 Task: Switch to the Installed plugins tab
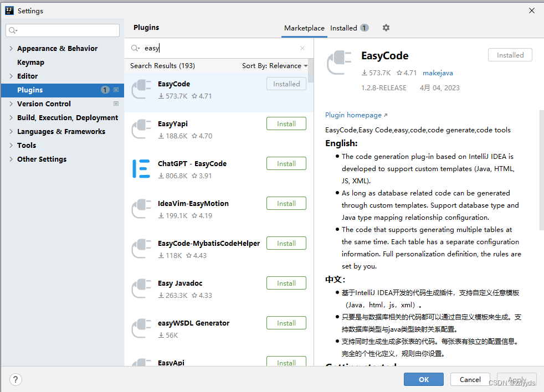point(344,28)
